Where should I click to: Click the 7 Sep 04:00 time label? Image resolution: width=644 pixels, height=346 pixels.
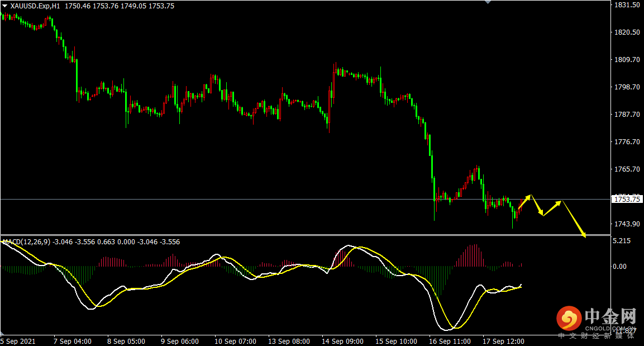[x=73, y=342]
